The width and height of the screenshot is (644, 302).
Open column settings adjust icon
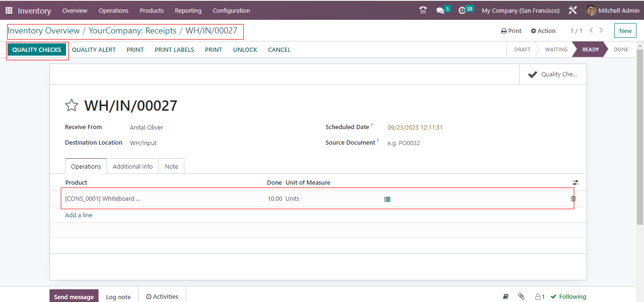[575, 183]
